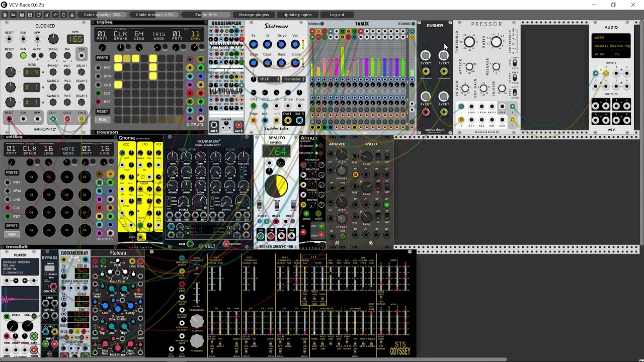Toggle the power meter toolbar icon
Viewport: 644px width, 362px height.
click(55, 15)
